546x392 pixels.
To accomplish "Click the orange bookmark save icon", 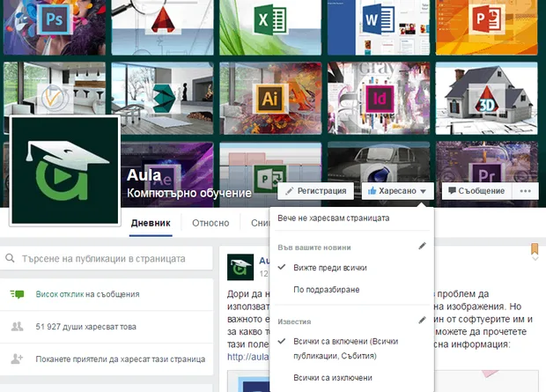I will click(535, 248).
